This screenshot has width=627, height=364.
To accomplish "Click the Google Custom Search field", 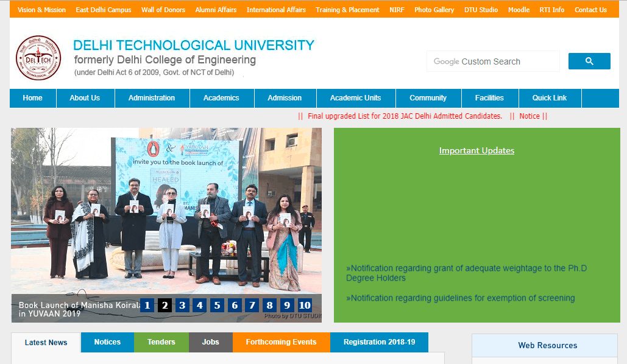I will tap(492, 61).
